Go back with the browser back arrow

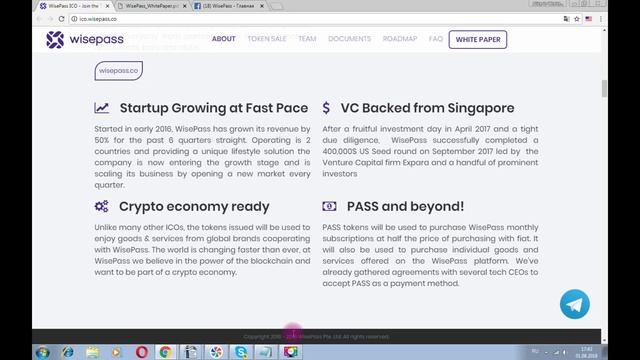click(x=39, y=19)
